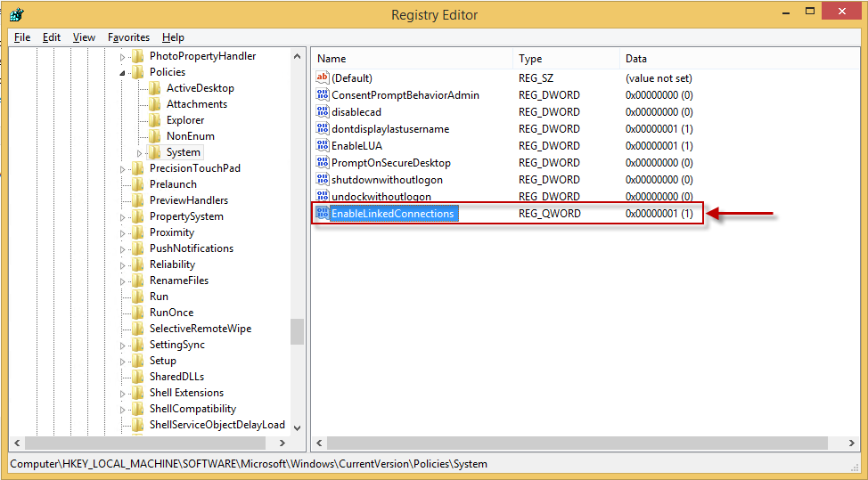Image resolution: width=868 pixels, height=480 pixels.
Task: Select the ShellServiceObjectDelayLoad key
Action: [217, 425]
